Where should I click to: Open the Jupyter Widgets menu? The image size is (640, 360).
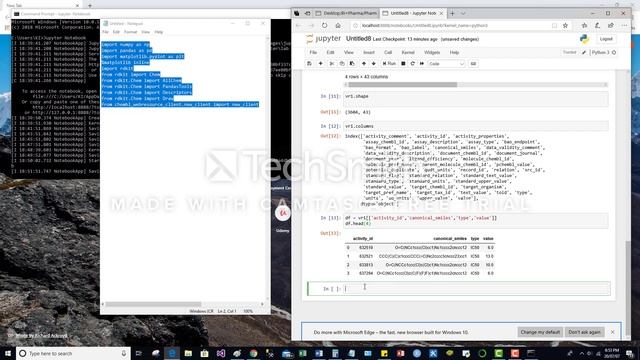pyautogui.click(x=432, y=53)
